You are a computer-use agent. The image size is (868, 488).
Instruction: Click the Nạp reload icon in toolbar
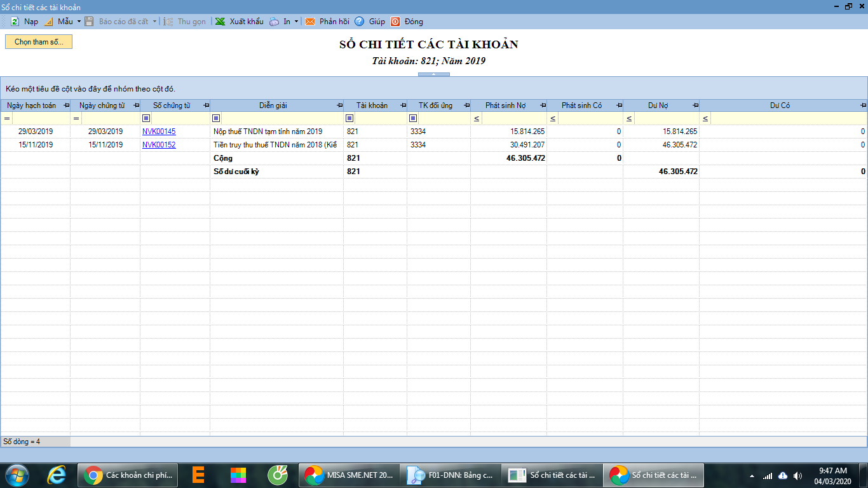pos(15,22)
